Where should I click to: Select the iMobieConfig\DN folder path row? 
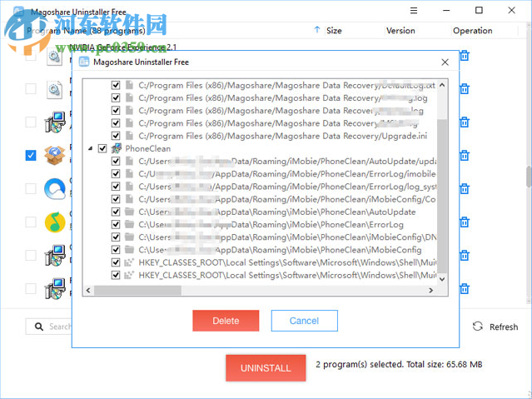tap(287, 237)
